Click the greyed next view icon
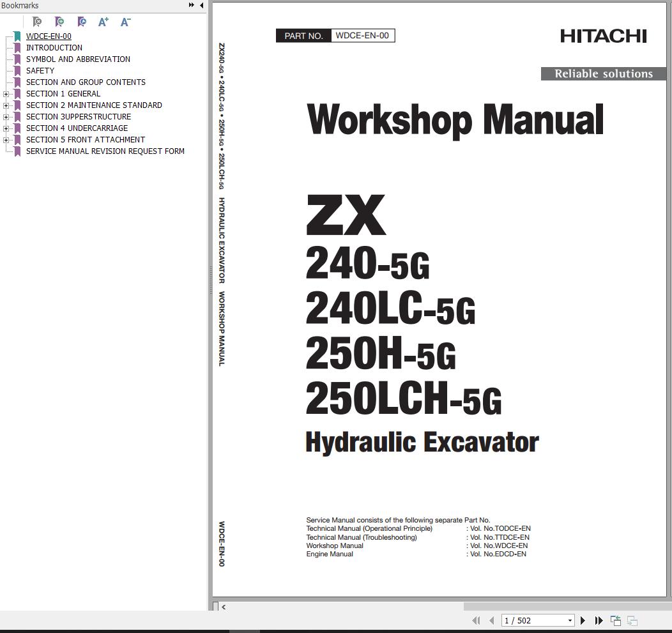This screenshot has height=633, width=672. (632, 620)
